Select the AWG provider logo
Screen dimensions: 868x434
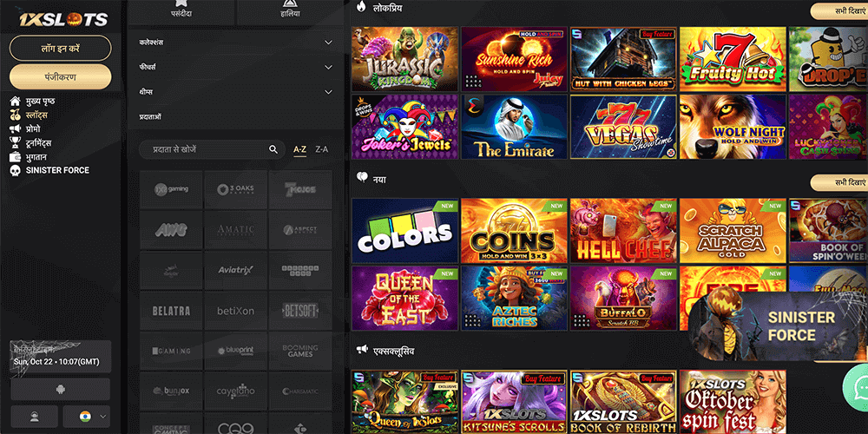172,230
